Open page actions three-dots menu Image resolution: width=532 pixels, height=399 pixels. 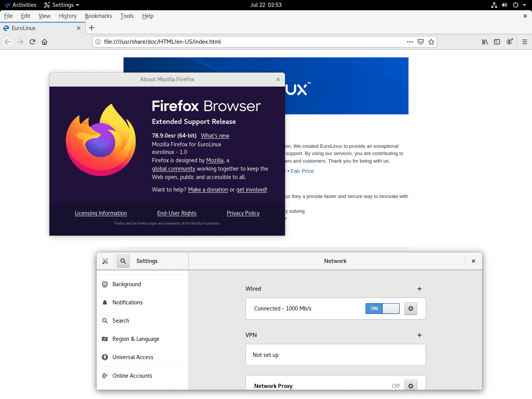click(x=410, y=42)
